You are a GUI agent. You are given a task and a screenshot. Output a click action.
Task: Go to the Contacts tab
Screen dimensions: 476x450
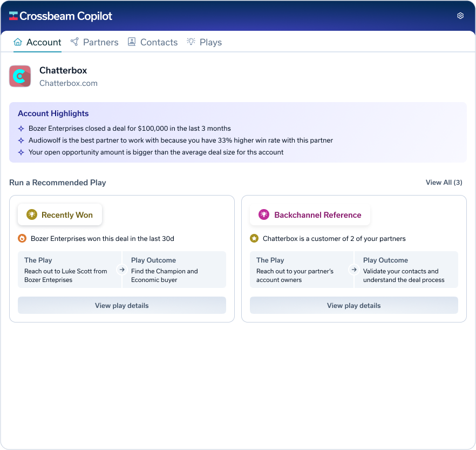[x=153, y=42]
